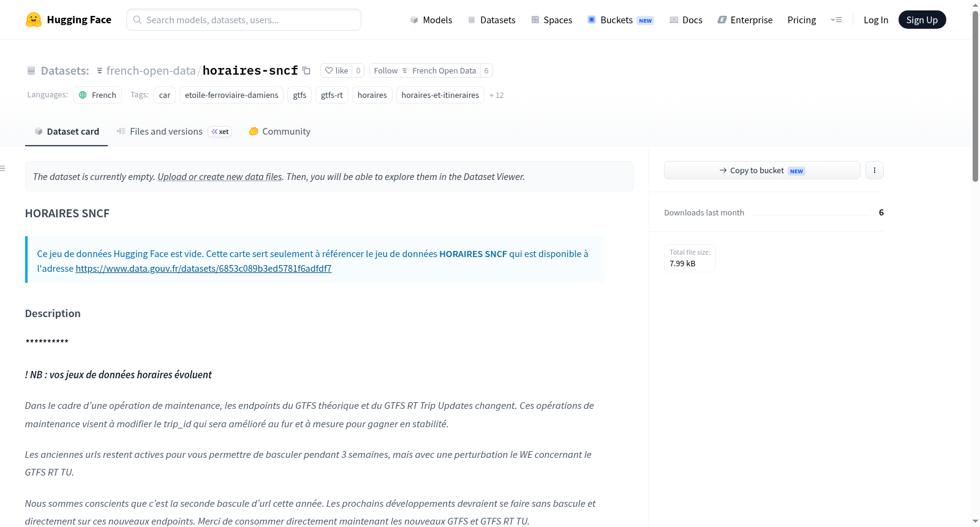
Task: Open the Buckets page from the navbar
Action: pos(620,20)
